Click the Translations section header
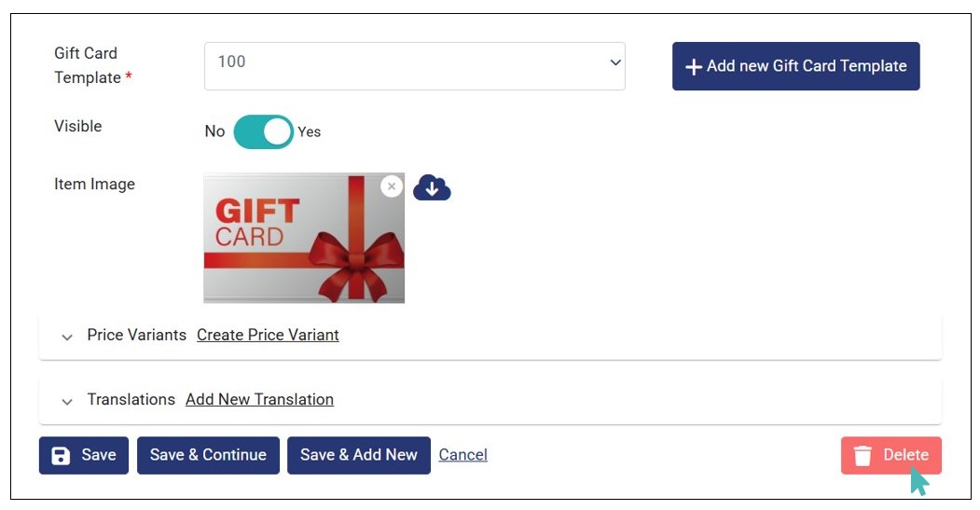This screenshot has height=510, width=980. click(x=131, y=399)
